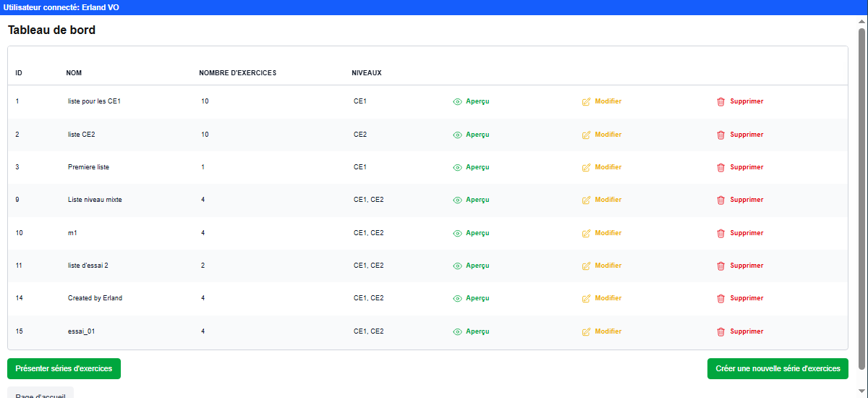Go to Page d'accueil
The height and width of the screenshot is (398, 868).
tap(41, 393)
